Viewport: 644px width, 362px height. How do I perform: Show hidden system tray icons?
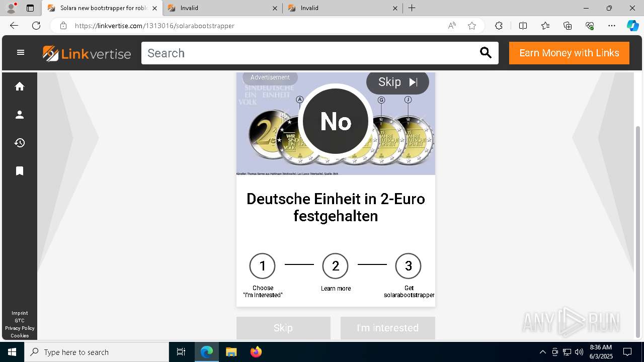coord(542,352)
